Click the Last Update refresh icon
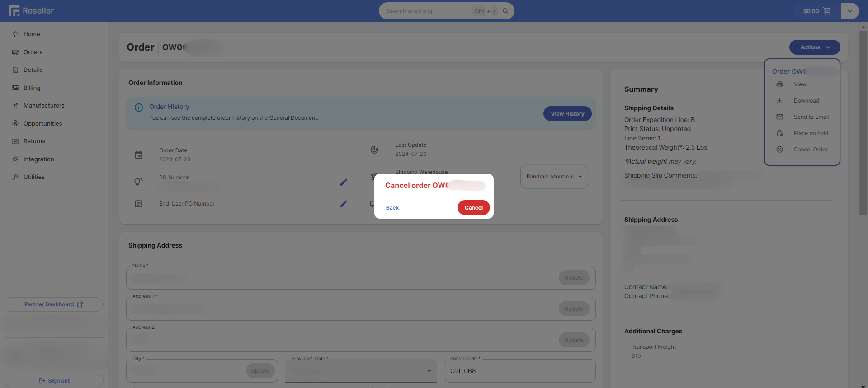This screenshot has height=388, width=868. pos(374,150)
